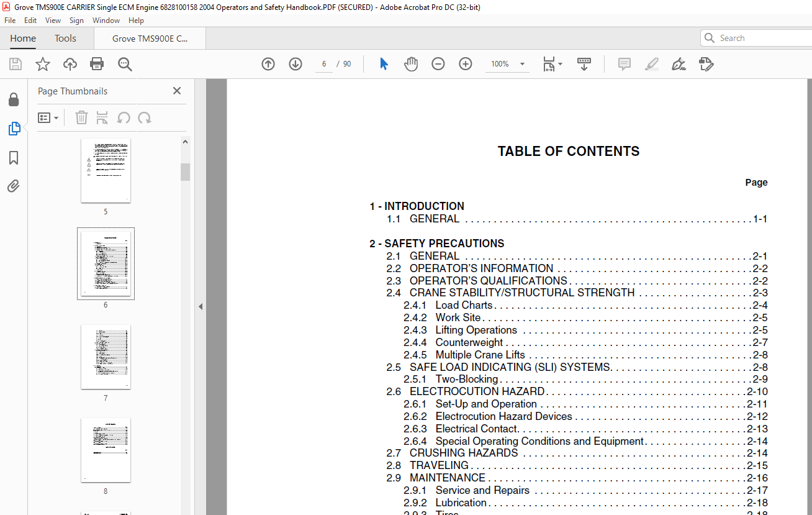Viewport: 812px width, 515px height.
Task: Select page 8 thumbnail
Action: pyautogui.click(x=106, y=450)
